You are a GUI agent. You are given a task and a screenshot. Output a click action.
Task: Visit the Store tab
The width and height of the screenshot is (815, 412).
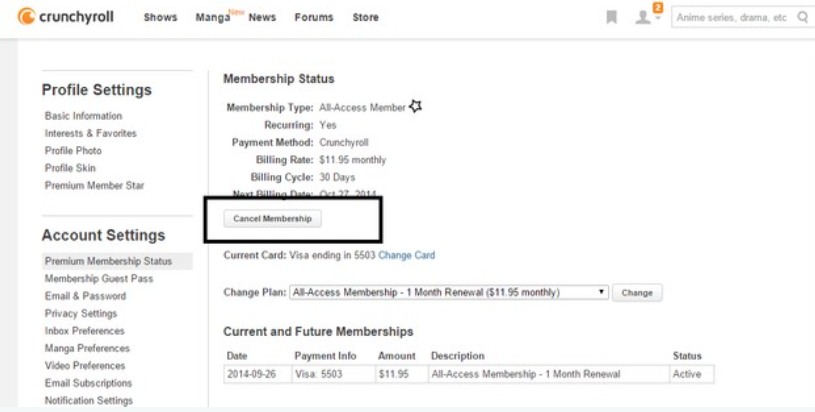click(x=365, y=17)
